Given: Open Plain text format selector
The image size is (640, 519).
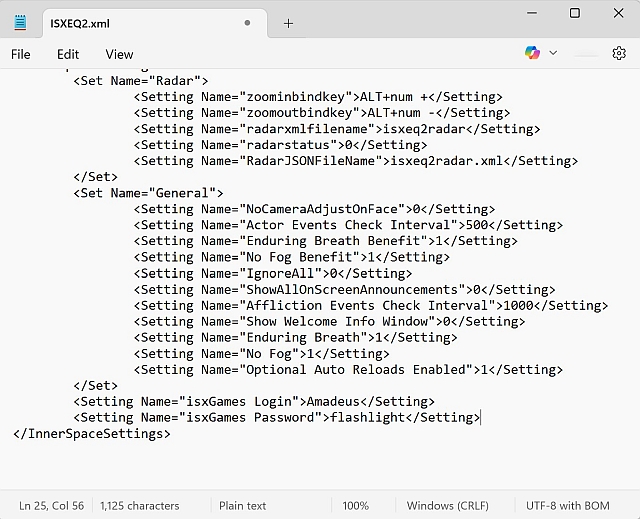Looking at the screenshot, I should 243,506.
